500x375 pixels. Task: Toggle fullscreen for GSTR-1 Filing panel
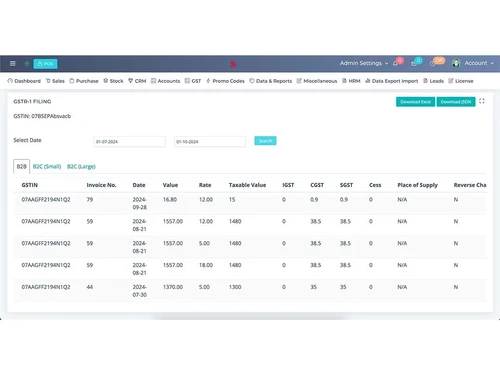click(482, 101)
